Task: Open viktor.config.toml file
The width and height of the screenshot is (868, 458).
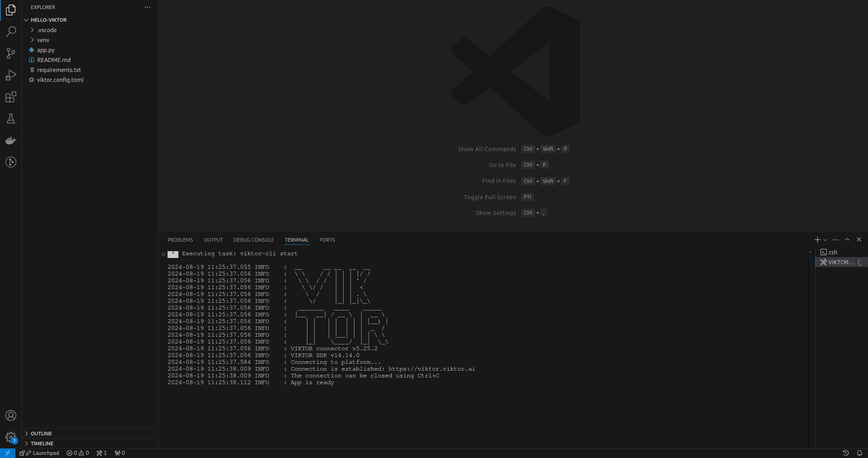Action: [60, 80]
